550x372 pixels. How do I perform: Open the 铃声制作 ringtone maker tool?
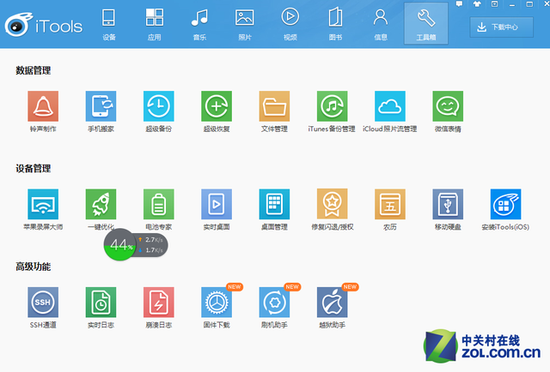43,106
